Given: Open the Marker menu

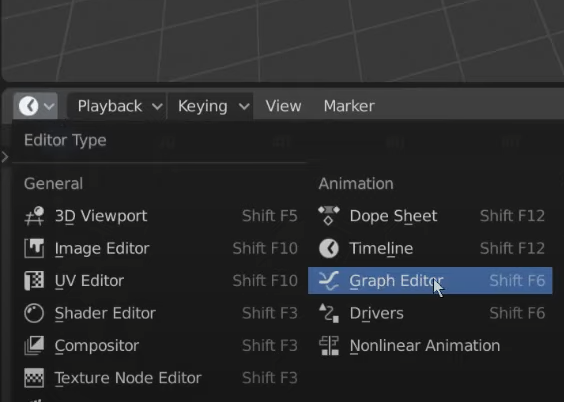Looking at the screenshot, I should [x=349, y=106].
